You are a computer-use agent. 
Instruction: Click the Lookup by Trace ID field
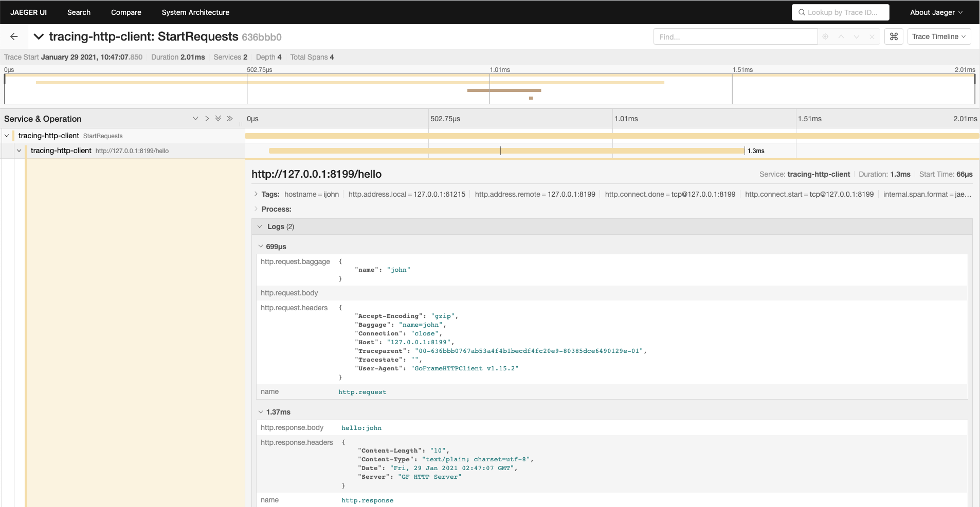(841, 12)
